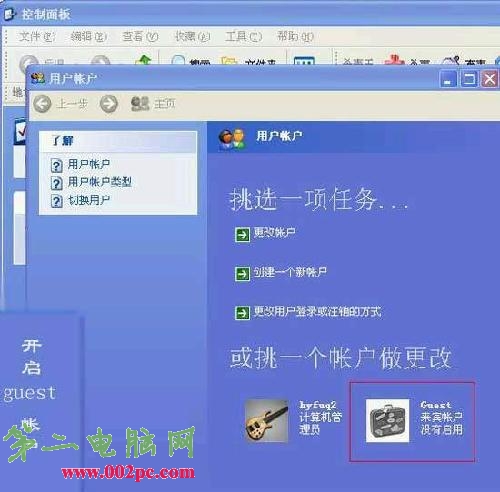500x492 pixels.
Task: Click the 了解 panel header
Action: (x=118, y=141)
